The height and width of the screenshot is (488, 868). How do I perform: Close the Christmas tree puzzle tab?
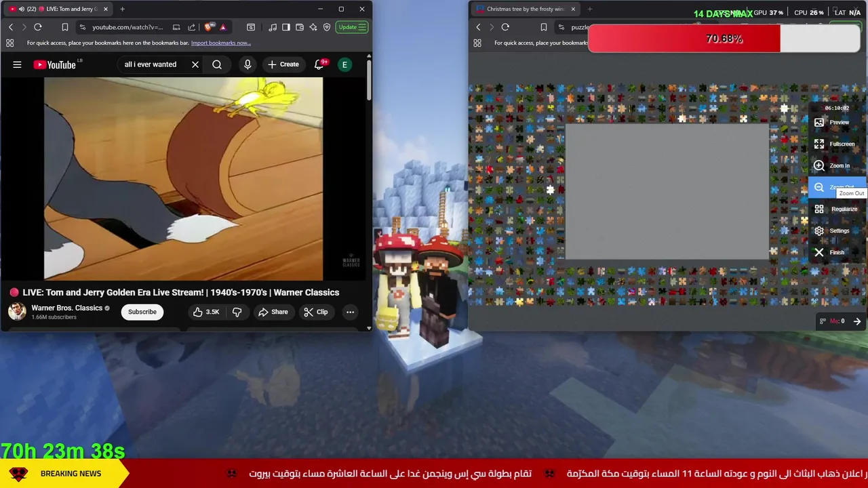[573, 9]
